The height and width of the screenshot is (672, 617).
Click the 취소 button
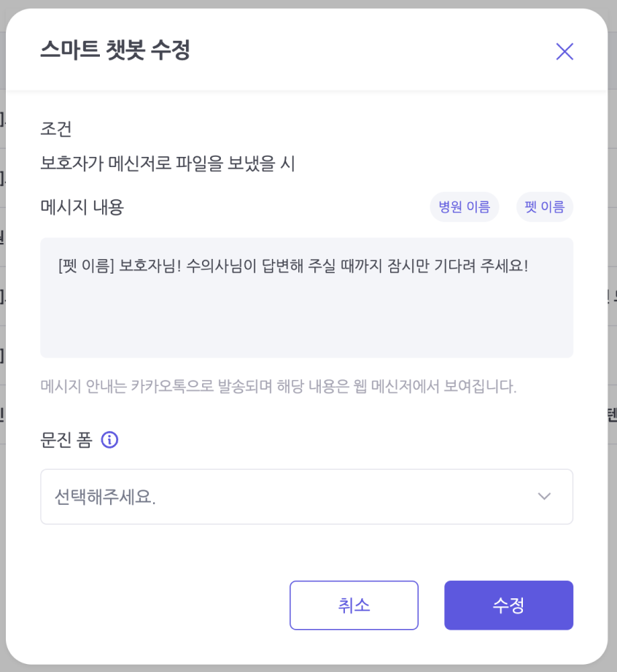[354, 605]
